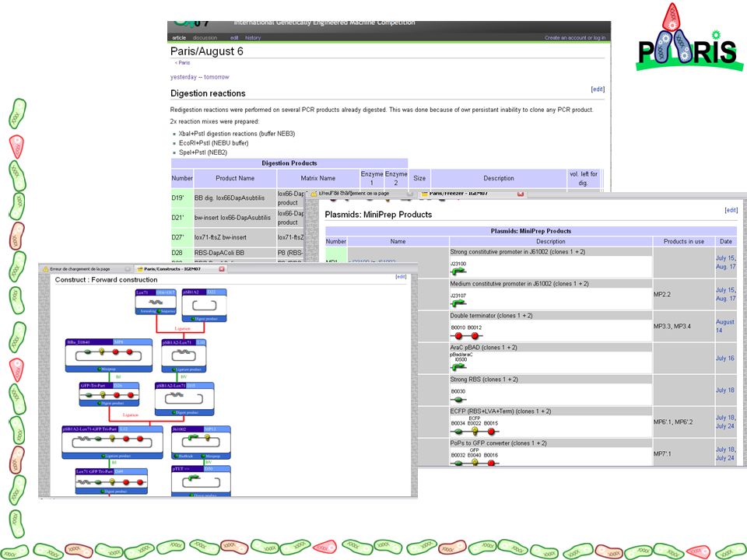
Task: Open July 15 link in Strong constitutive promoter row
Action: [725, 258]
